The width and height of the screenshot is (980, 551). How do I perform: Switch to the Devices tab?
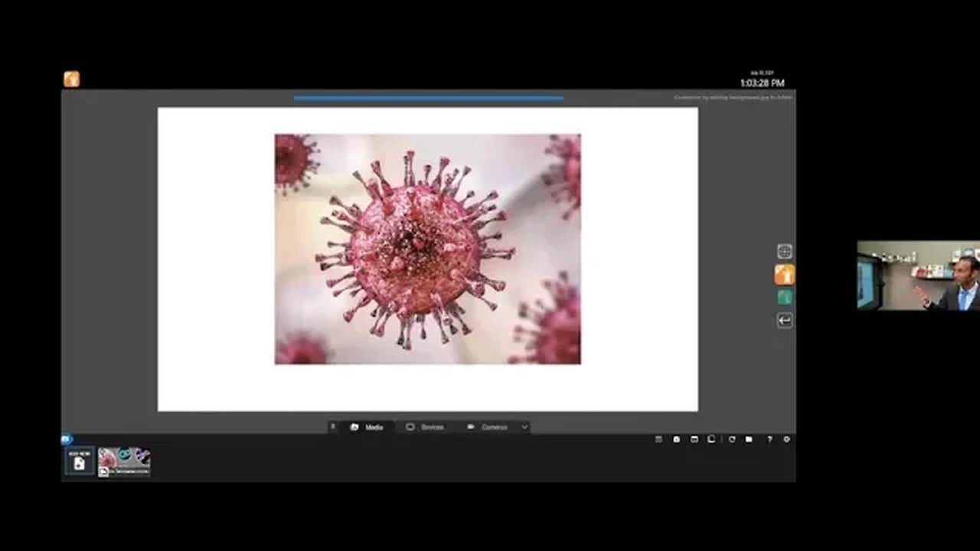coord(425,427)
